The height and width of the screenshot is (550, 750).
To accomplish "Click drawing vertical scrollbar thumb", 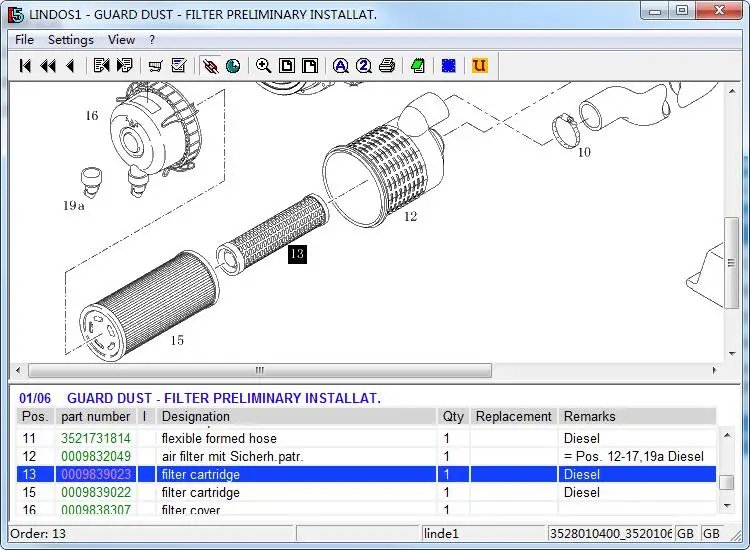I will [732, 263].
